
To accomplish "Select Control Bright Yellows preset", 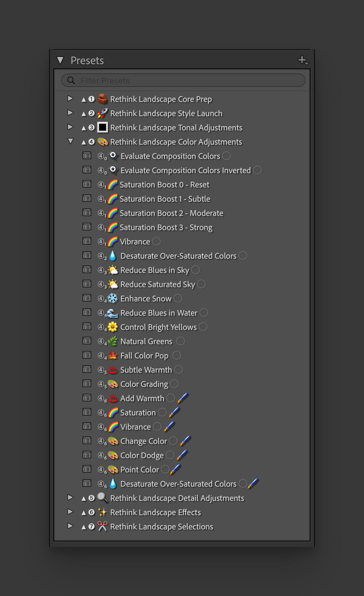I will (x=158, y=327).
